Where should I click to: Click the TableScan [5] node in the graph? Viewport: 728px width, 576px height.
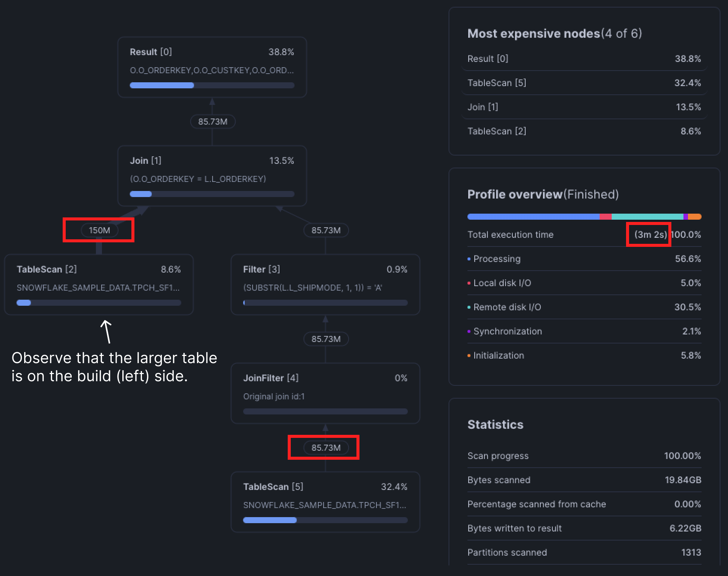coord(325,502)
